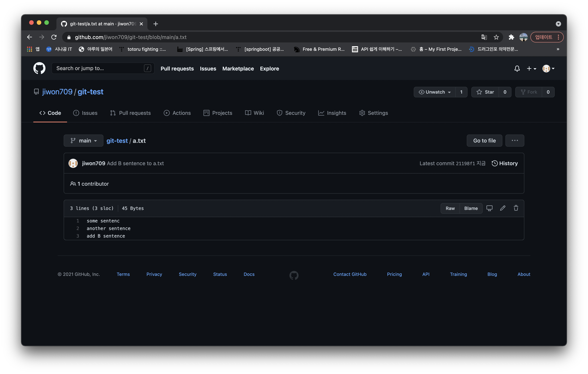Screen dimensions: 588x374
Task: Bookmark this page with the star icon
Action: click(x=496, y=37)
